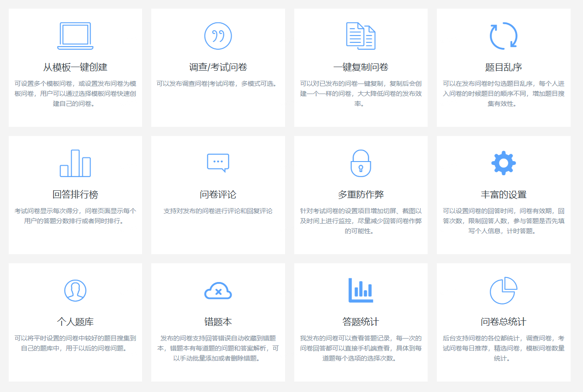The width and height of the screenshot is (583, 392).
Task: Click the document copy icon for 一键复制问卷
Action: click(361, 36)
